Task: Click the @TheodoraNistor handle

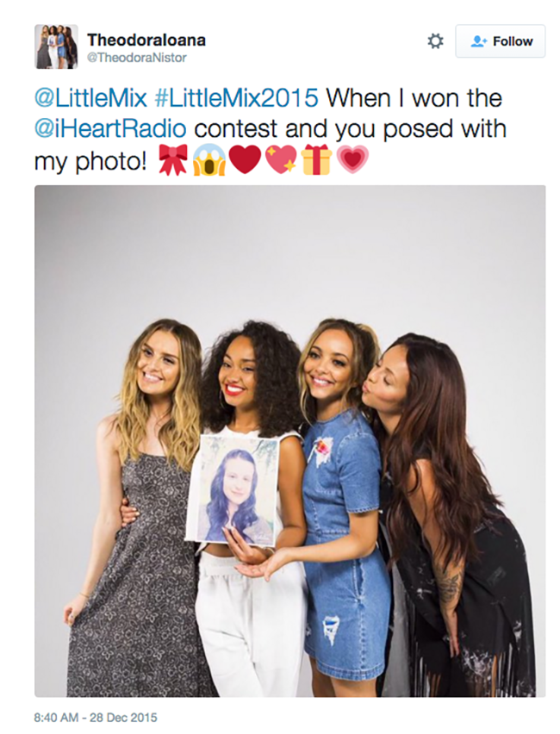Action: click(x=137, y=58)
